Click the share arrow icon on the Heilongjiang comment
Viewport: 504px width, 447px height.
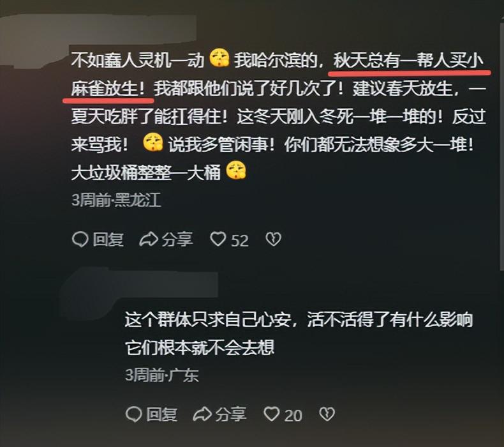tap(149, 239)
